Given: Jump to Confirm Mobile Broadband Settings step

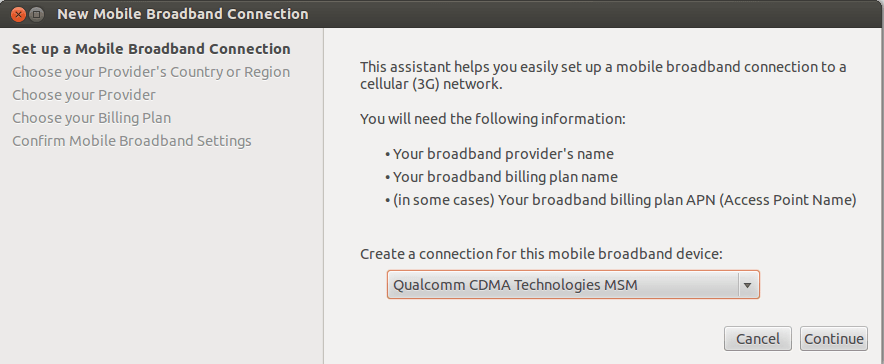Looking at the screenshot, I should click(x=132, y=140).
